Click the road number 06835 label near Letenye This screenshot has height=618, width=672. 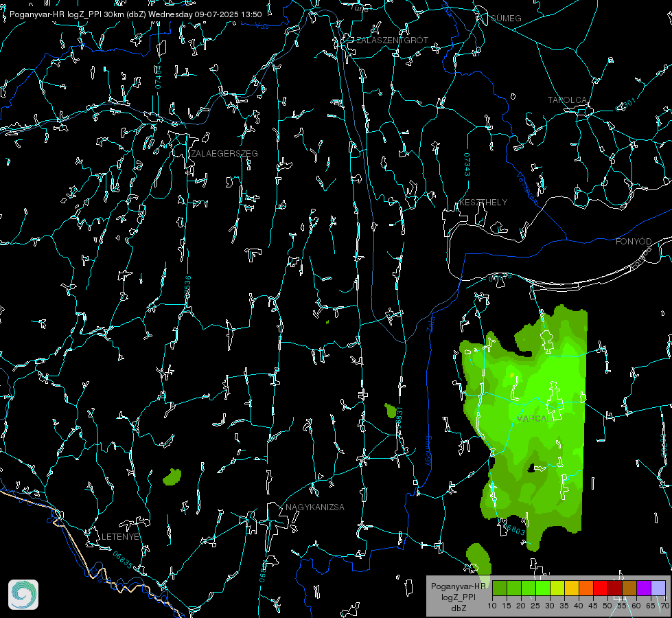click(123, 560)
